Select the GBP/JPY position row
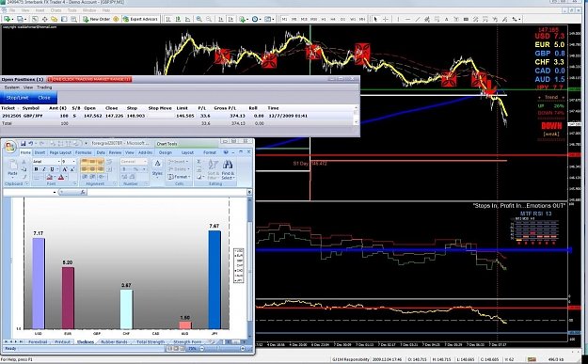The image size is (588, 364). (177, 116)
